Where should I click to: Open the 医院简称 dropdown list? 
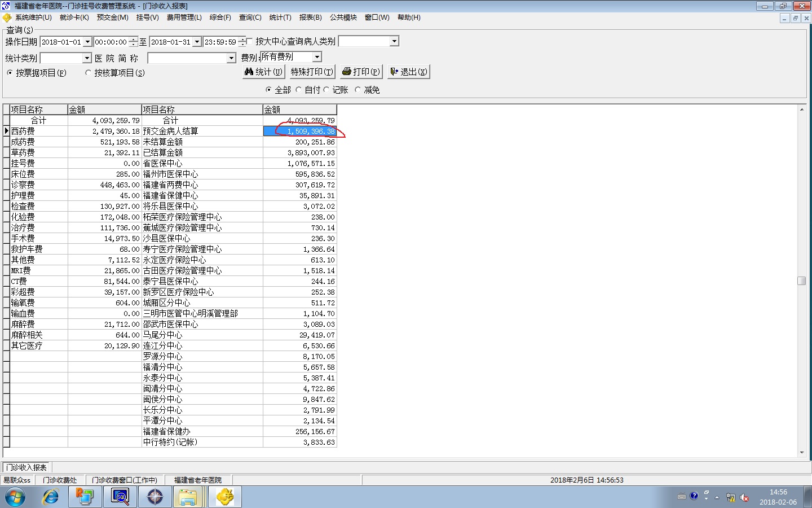click(x=231, y=58)
